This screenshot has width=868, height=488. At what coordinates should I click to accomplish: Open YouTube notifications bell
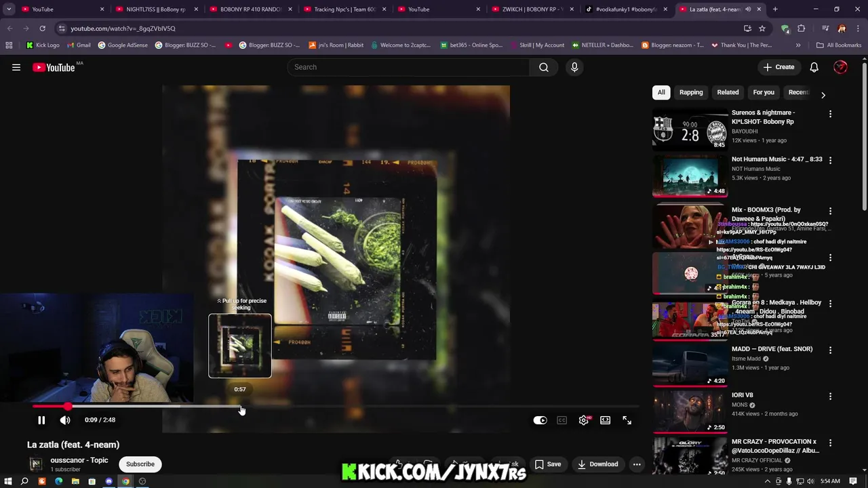tap(814, 67)
